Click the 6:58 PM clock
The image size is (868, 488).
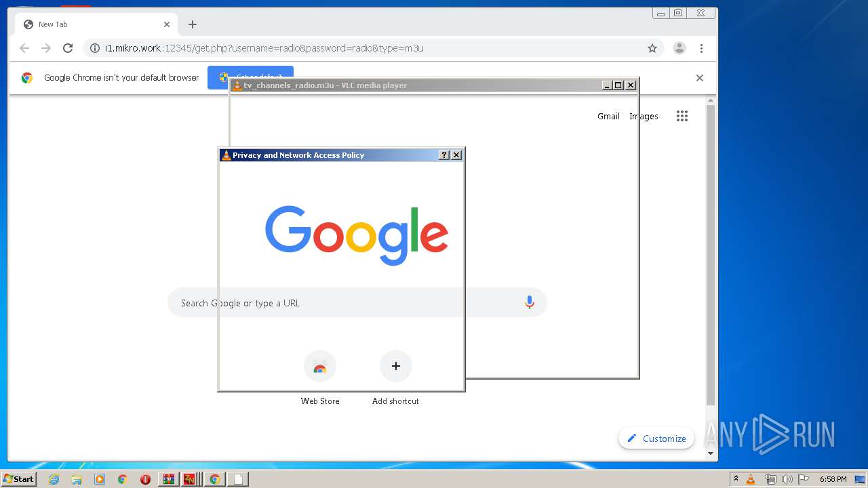pyautogui.click(x=833, y=479)
